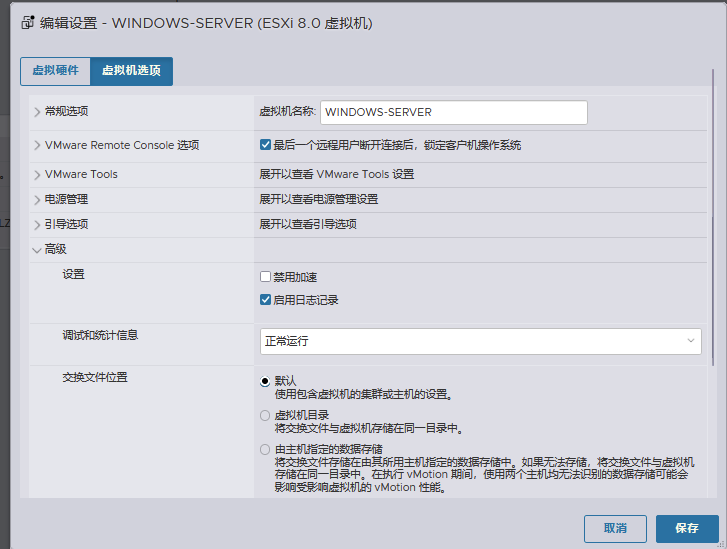This screenshot has height=549, width=727.
Task: Expand VMware Remote Console 选项 section
Action: point(38,146)
